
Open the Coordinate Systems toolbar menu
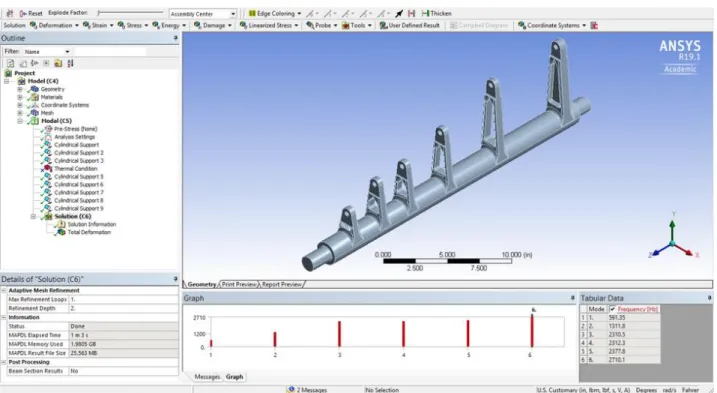[x=552, y=25]
